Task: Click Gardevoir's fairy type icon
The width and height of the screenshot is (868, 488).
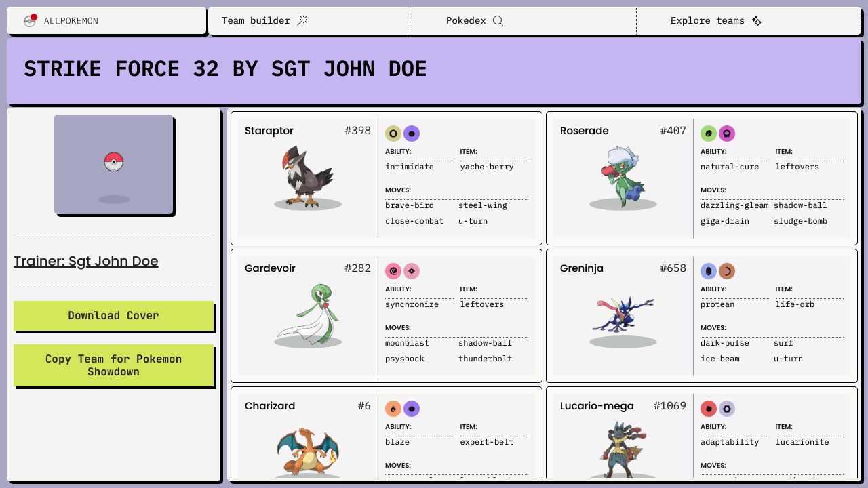Action: point(412,271)
